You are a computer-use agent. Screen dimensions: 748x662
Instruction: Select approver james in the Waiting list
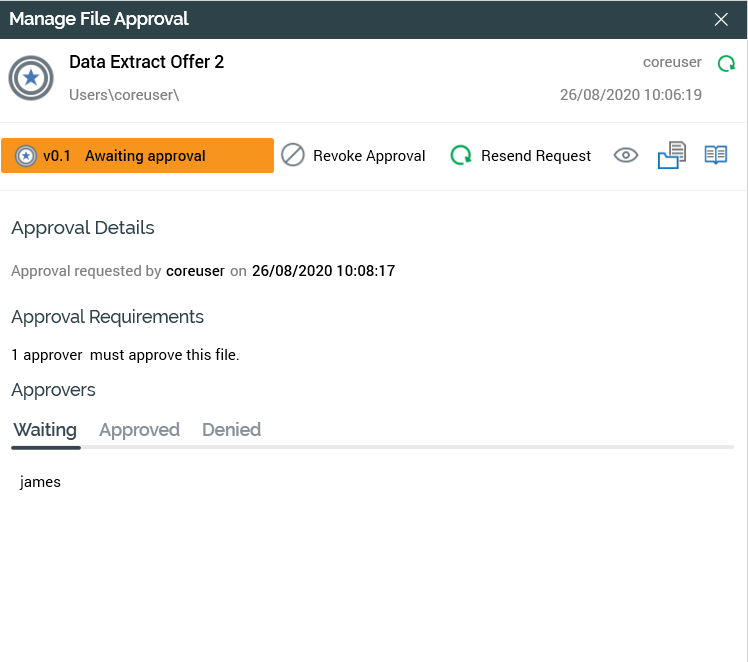click(40, 482)
